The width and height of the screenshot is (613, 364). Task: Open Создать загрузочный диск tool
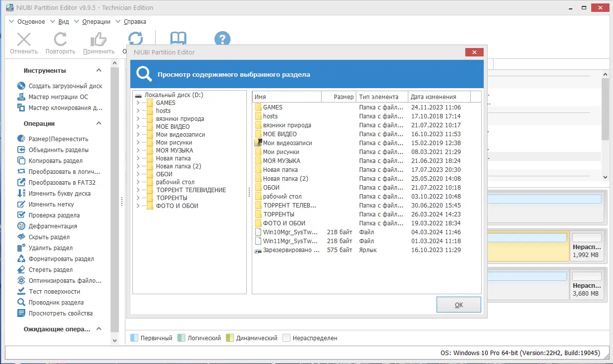tap(65, 86)
